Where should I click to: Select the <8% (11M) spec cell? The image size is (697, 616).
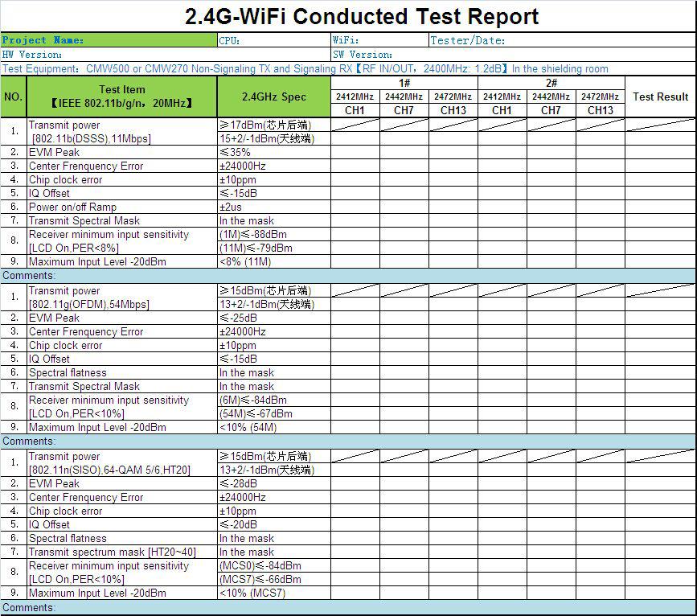click(274, 261)
